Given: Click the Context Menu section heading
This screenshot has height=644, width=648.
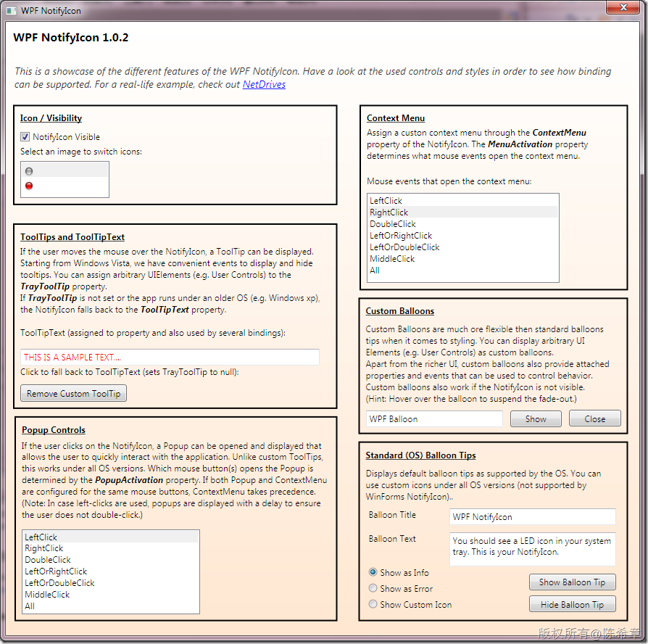Looking at the screenshot, I should [396, 118].
